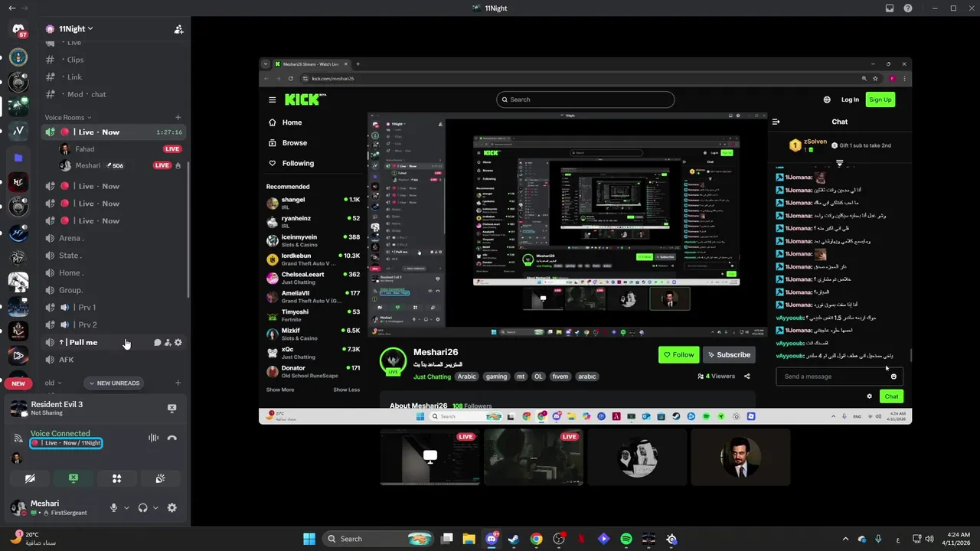Select the man-in-suit participant tile
980x551 pixels.
[x=740, y=457]
